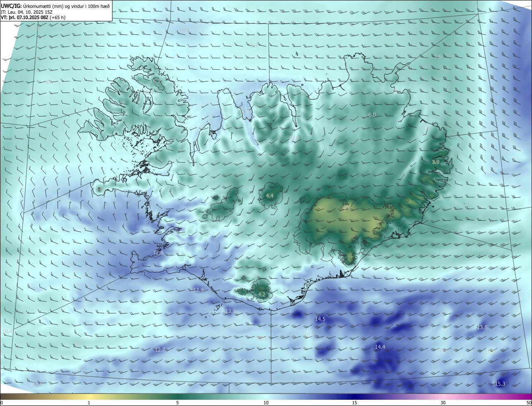Click the 14.5 value label over the sea
This screenshot has height=406, width=532.
point(320,319)
